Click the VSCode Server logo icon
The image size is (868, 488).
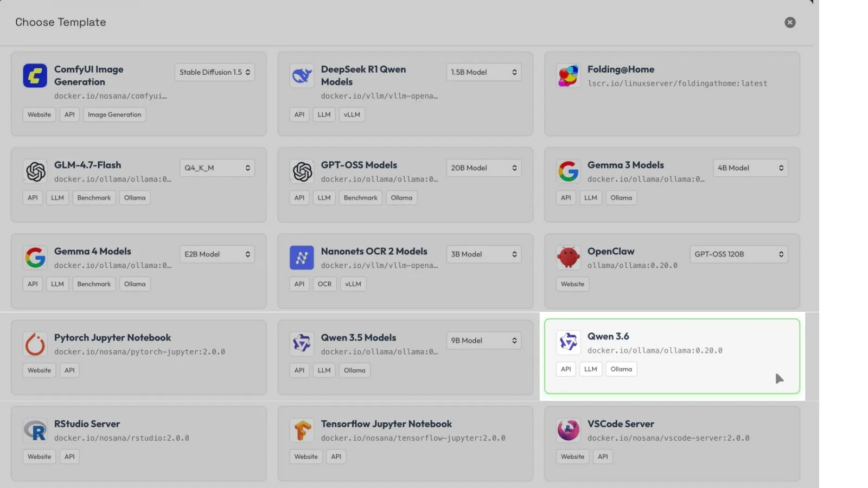point(568,431)
